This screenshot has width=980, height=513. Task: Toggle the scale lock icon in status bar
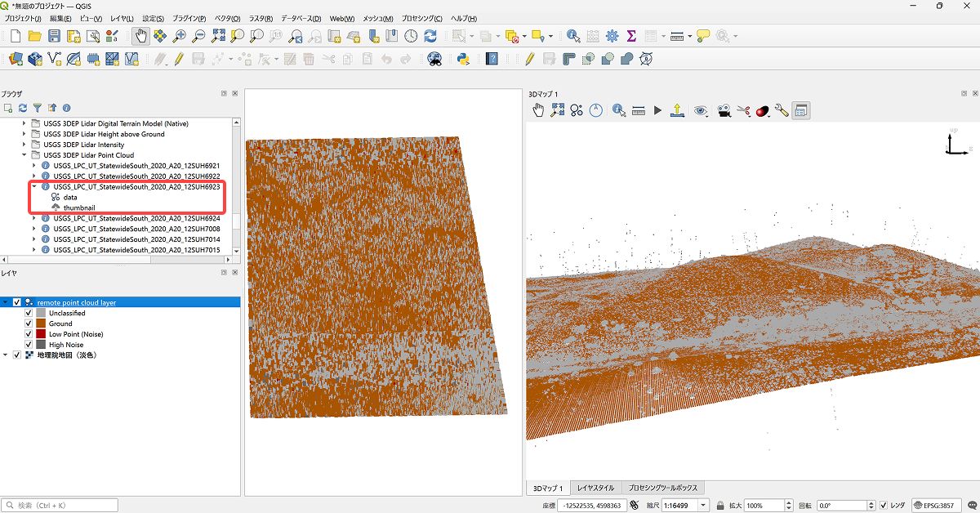tap(722, 506)
